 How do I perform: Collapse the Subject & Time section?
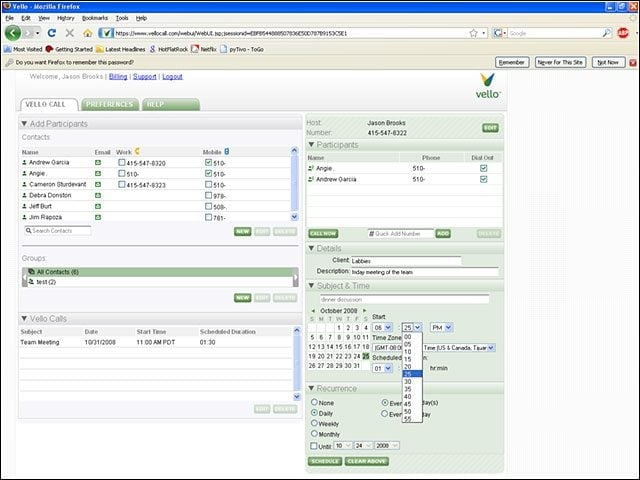311,286
